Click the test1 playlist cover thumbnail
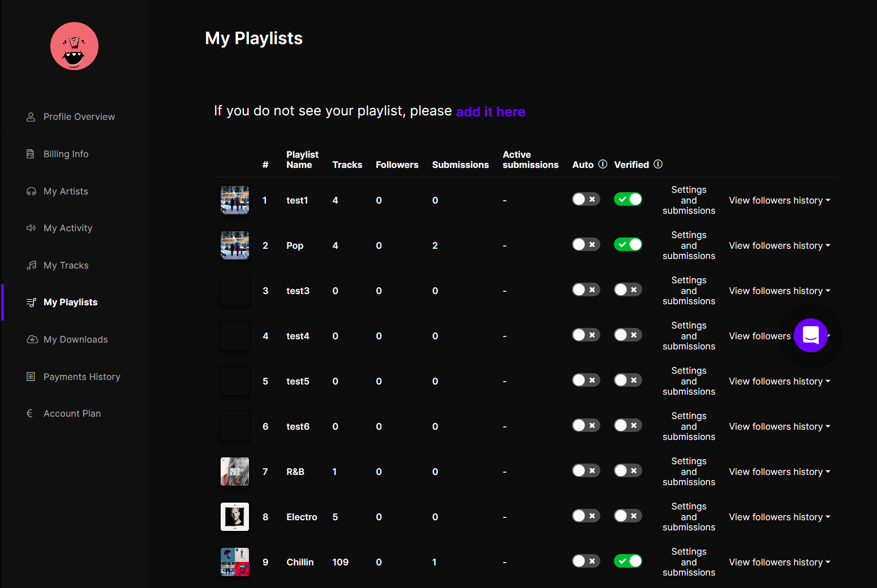The width and height of the screenshot is (877, 588). point(235,200)
